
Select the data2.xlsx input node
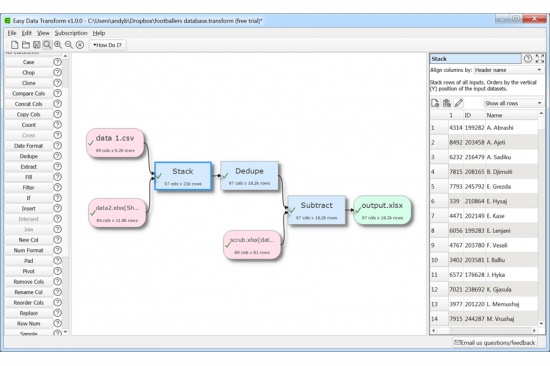117,213
